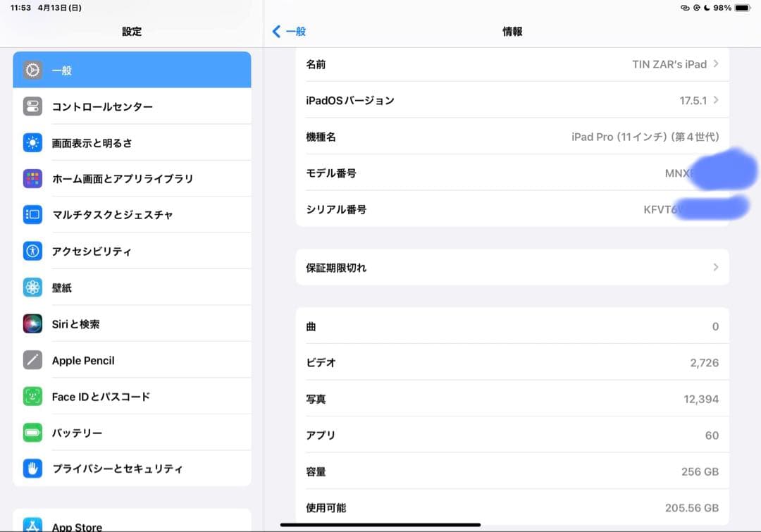
Task: Tap the アクセシビリティ accessibility icon
Action: pos(32,251)
